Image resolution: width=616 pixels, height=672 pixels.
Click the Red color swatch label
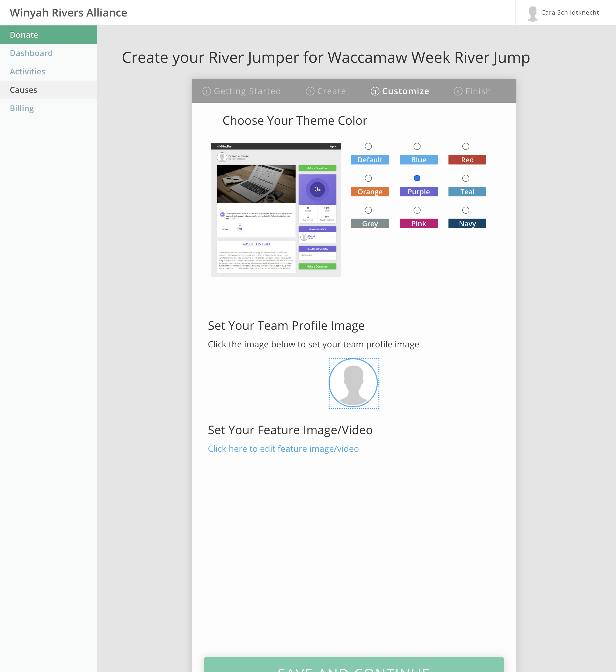point(467,160)
